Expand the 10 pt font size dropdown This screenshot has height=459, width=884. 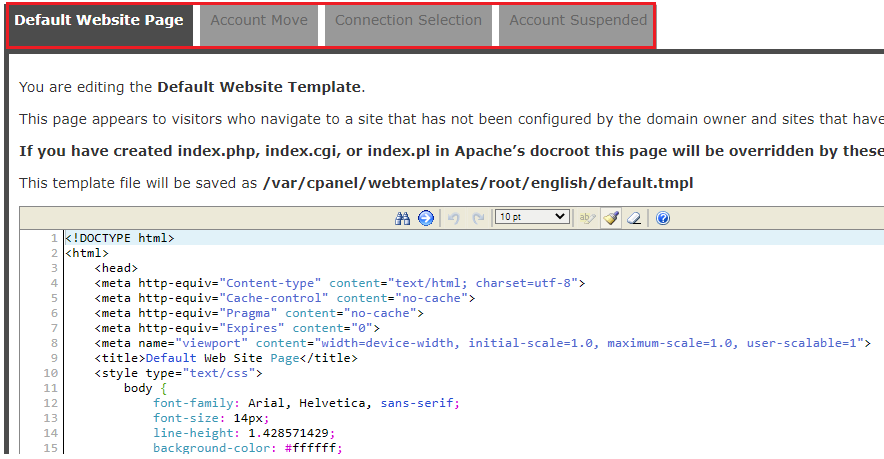532,217
